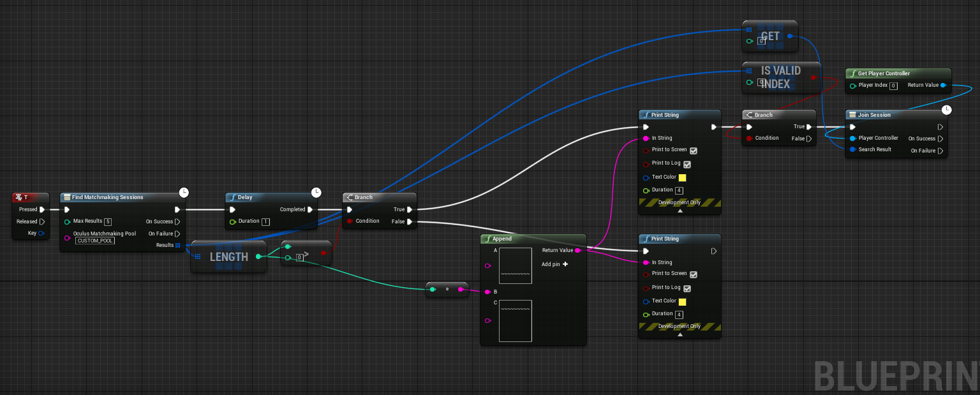Screen dimensions: 980x395
Task: Toggle Print to Log on upper Print String
Action: [x=687, y=164]
